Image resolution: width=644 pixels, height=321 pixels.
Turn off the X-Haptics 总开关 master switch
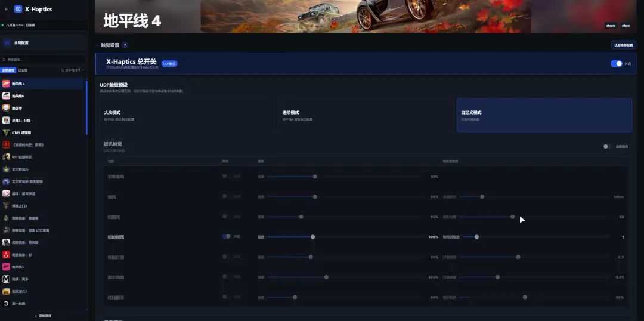(616, 64)
